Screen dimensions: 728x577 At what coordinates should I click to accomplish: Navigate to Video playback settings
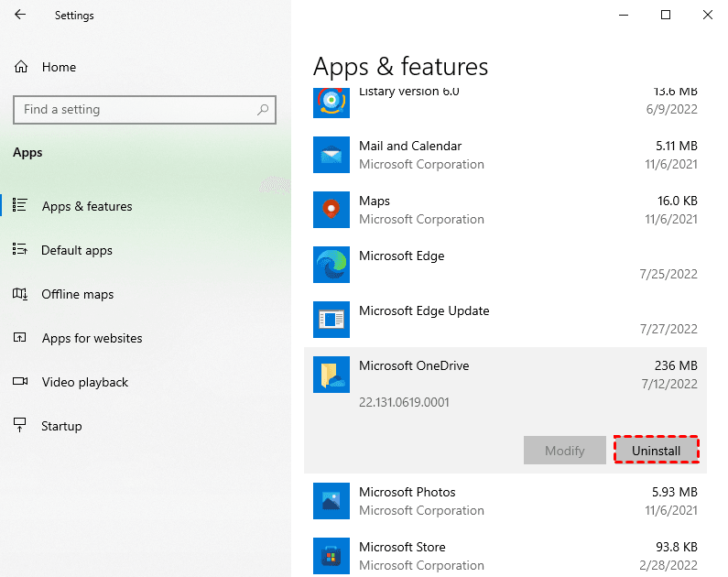(x=84, y=382)
